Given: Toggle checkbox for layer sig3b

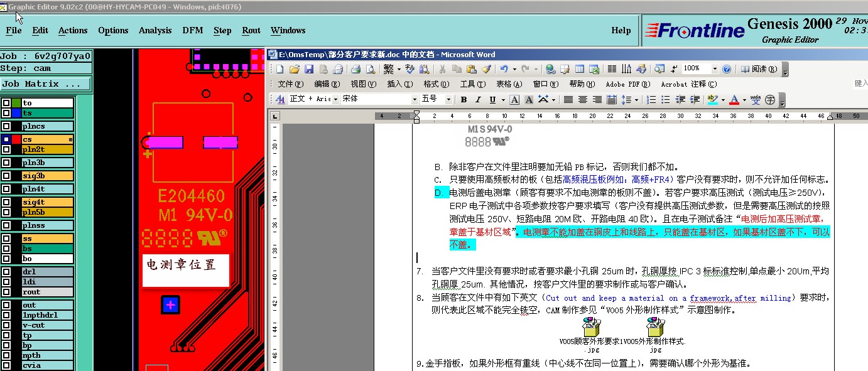Looking at the screenshot, I should (6, 176).
